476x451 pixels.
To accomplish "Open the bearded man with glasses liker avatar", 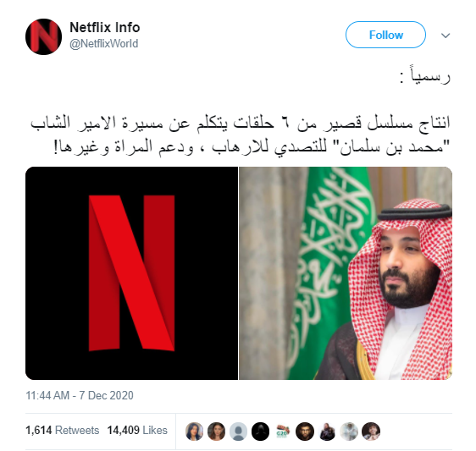I will click(x=305, y=431).
